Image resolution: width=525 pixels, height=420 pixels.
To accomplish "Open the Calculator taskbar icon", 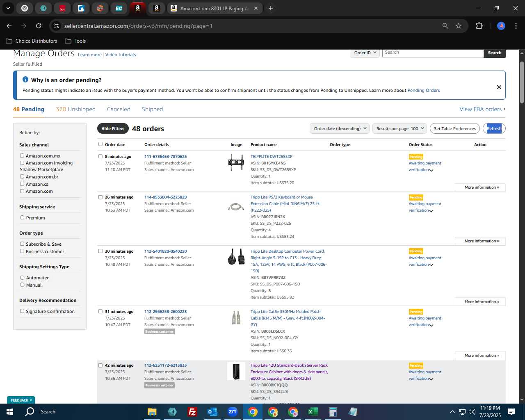I will tap(333, 412).
